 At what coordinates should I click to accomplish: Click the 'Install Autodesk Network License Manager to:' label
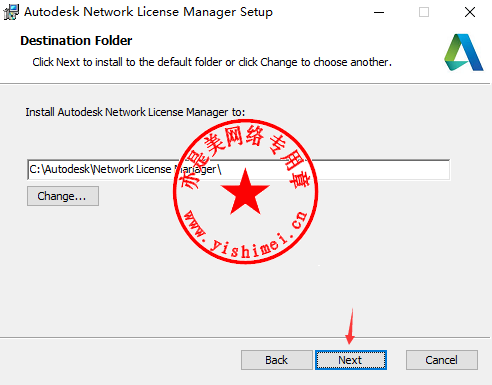135,112
